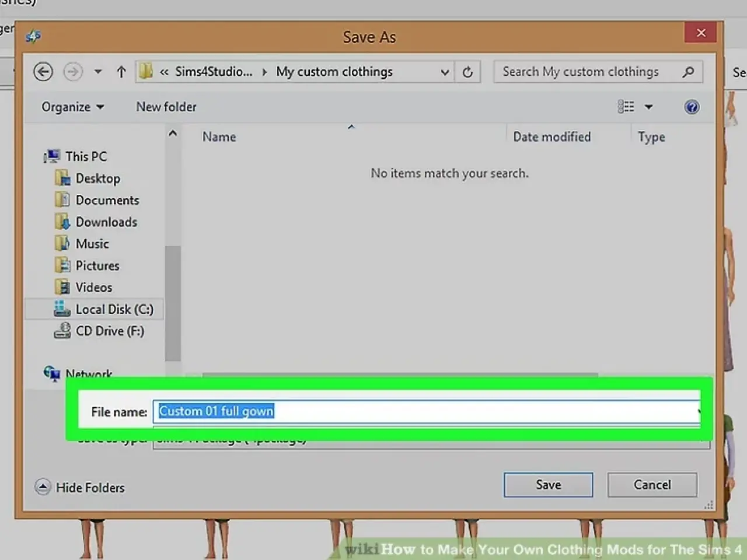The image size is (747, 560).
Task: Sort files by Name column header
Action: click(x=219, y=137)
